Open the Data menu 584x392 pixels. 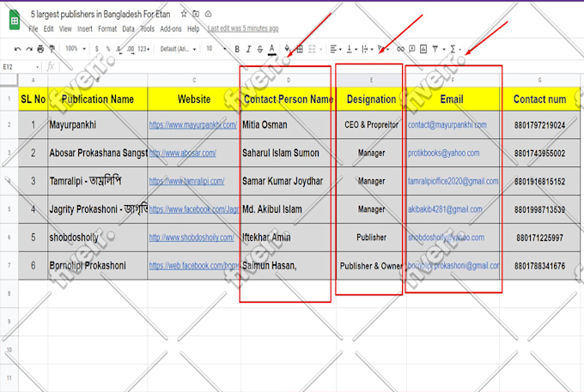[x=128, y=28]
